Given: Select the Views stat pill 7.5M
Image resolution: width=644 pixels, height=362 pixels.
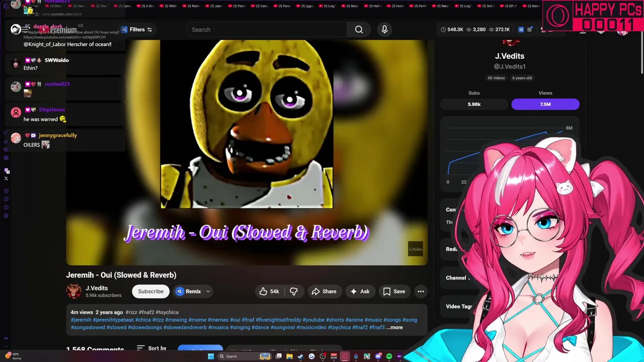Looking at the screenshot, I should 545,104.
